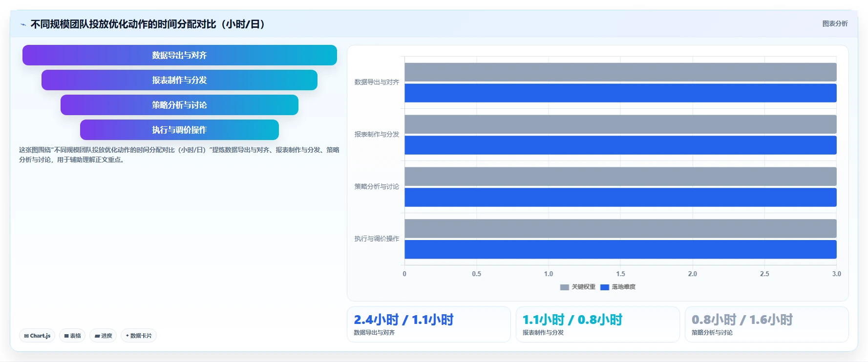Click the 数据导出与对齐 y-axis label
This screenshot has width=868, height=362.
pos(377,82)
